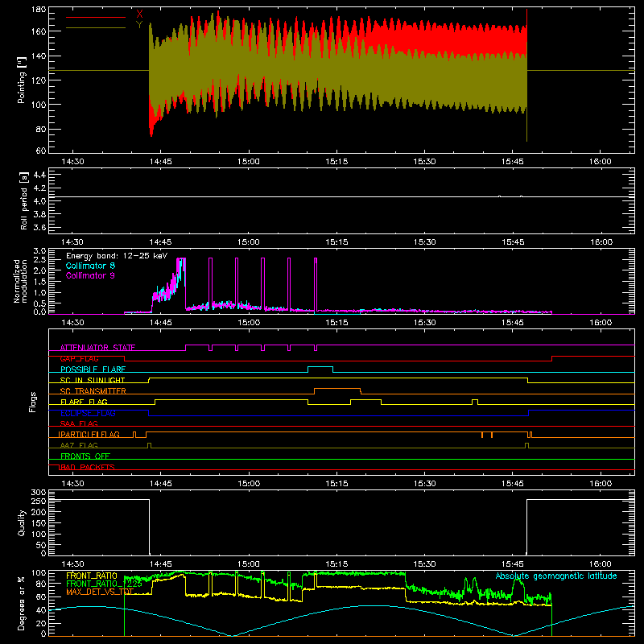Click the Roll period [s] axis title
This screenshot has width=644, height=644.
click(24, 200)
